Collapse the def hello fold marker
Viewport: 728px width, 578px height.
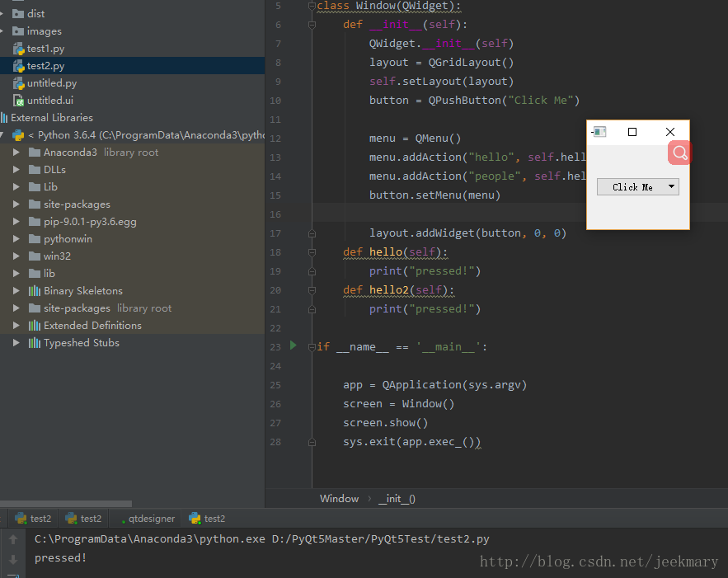312,252
